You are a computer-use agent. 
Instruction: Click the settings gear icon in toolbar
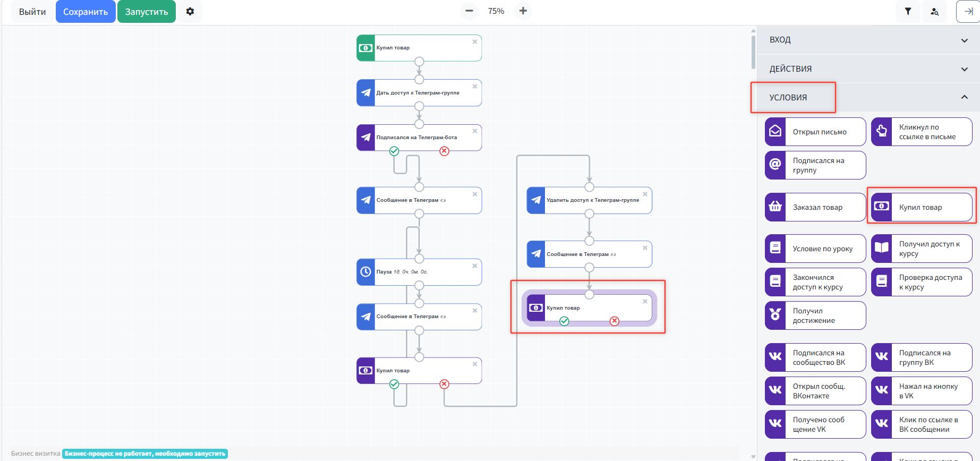point(190,12)
